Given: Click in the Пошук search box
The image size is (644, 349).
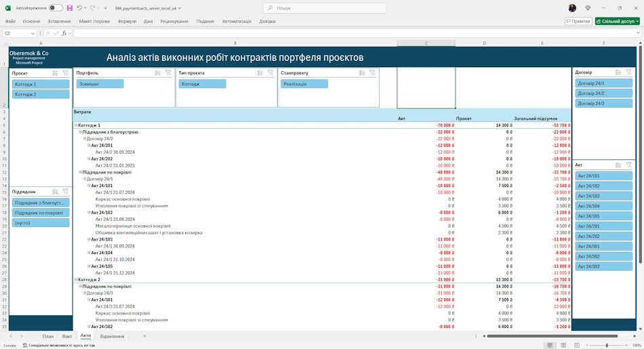Looking at the screenshot, I should (325, 8).
